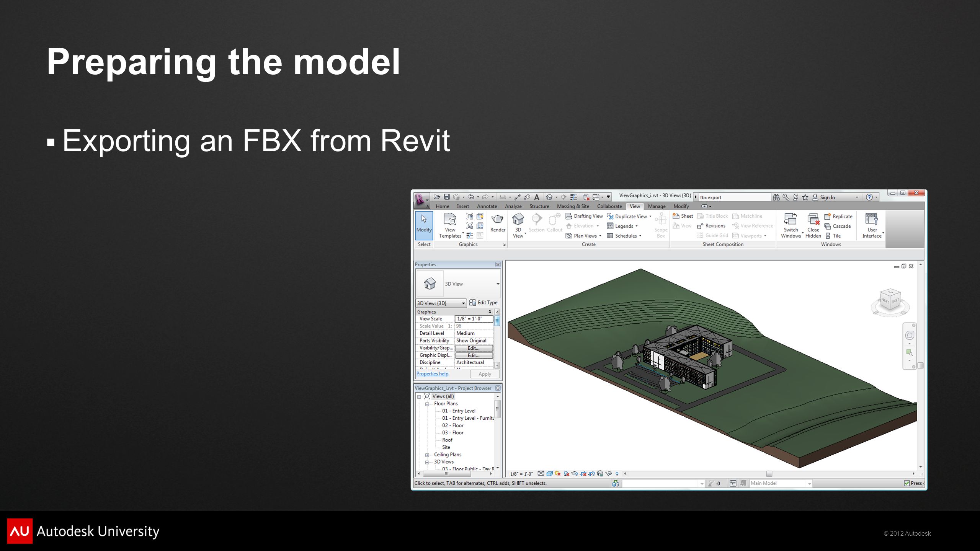Click the Help question mark icon
980x551 pixels.
click(869, 197)
